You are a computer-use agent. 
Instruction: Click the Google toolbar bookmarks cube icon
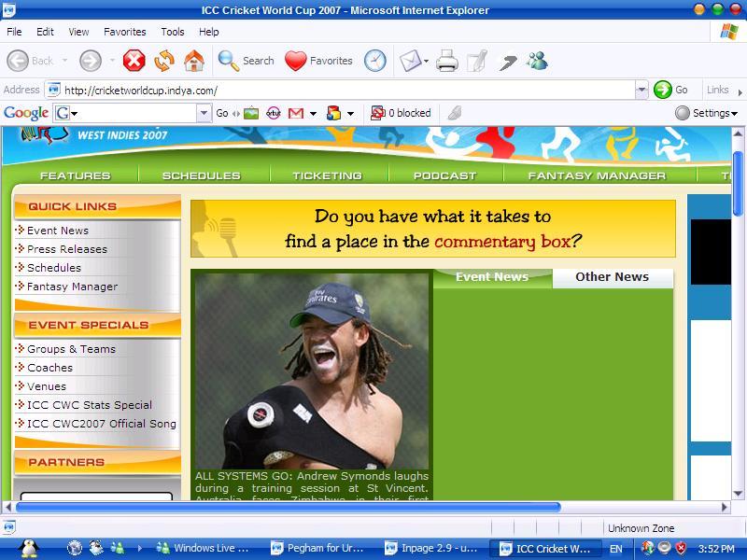coord(333,113)
